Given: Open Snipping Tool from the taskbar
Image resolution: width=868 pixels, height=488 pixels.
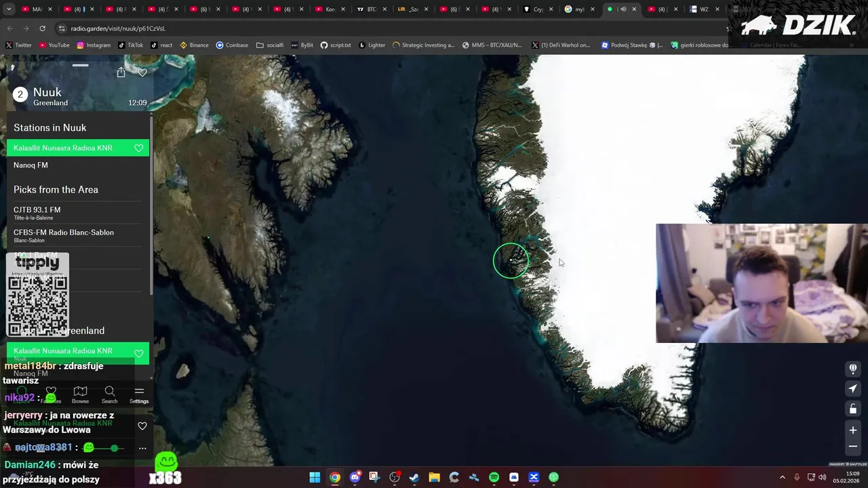Looking at the screenshot, I should (x=374, y=477).
